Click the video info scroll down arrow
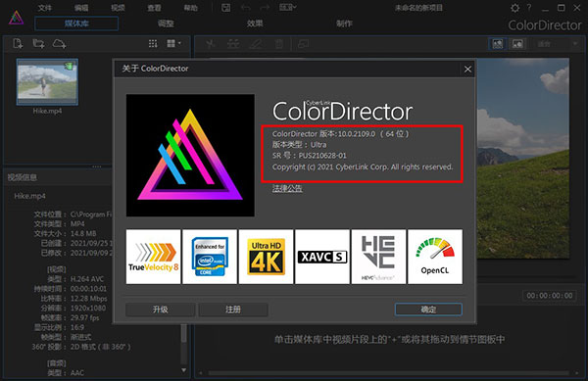Image resolution: width=588 pixels, height=381 pixels. pyautogui.click(x=184, y=370)
